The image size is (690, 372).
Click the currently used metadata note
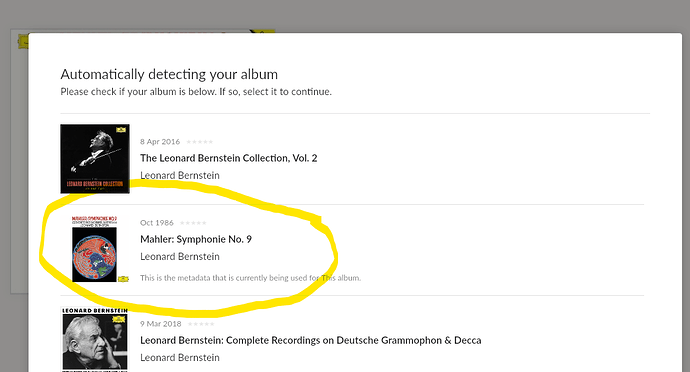[250, 278]
